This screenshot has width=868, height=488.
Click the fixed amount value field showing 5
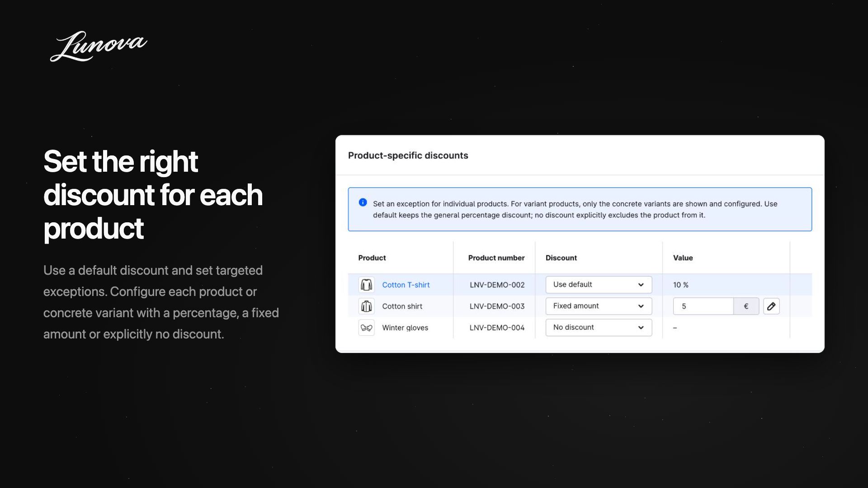[x=703, y=306]
